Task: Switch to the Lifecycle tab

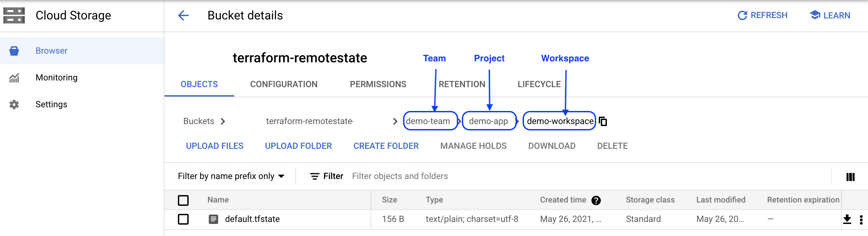Action: coord(539,84)
